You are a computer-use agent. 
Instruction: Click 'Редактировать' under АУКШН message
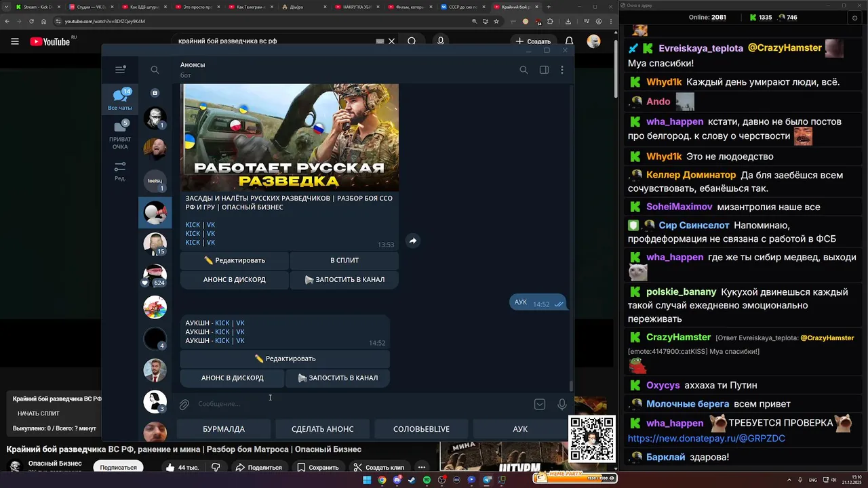tap(285, 359)
